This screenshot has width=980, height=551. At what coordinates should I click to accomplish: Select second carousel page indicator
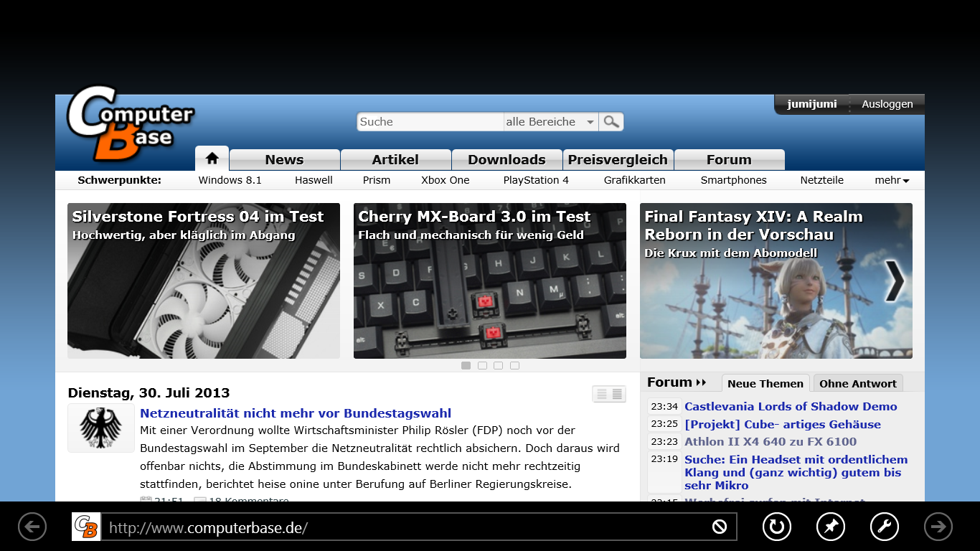(x=482, y=365)
